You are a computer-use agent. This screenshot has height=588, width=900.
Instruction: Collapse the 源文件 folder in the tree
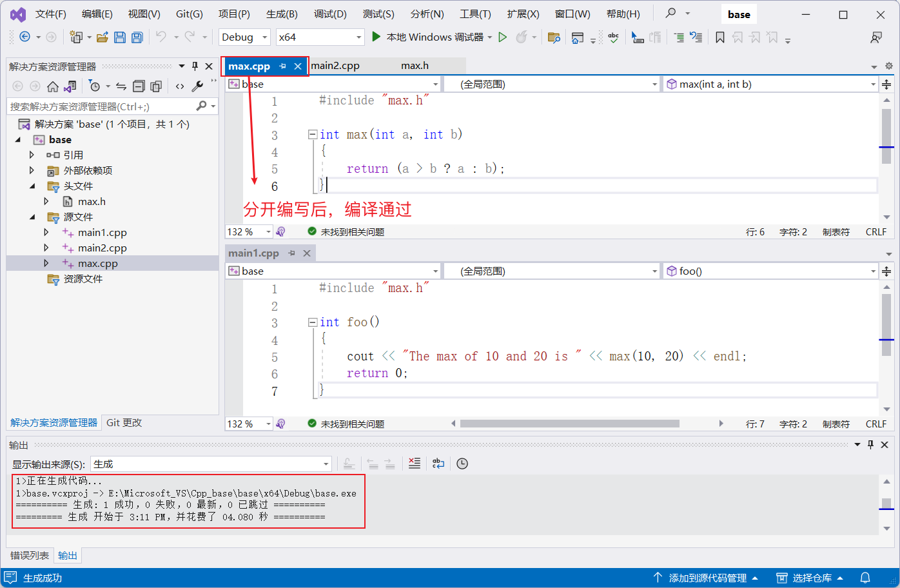tap(32, 217)
